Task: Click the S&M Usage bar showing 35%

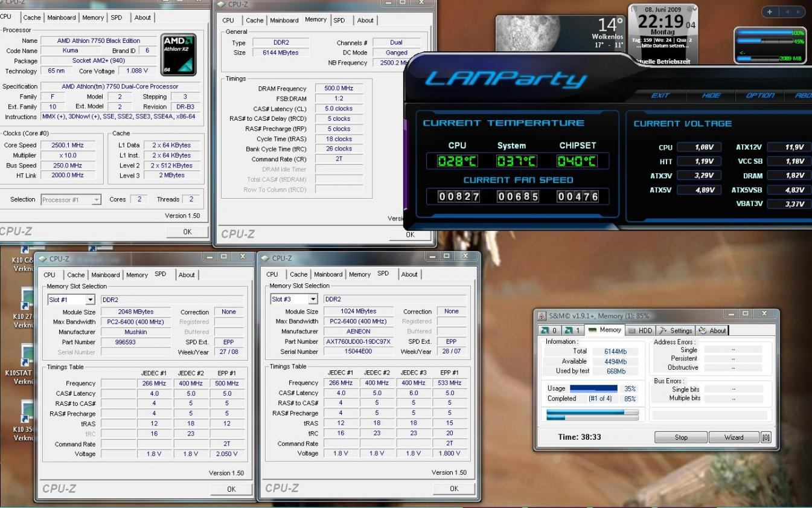Action: pos(593,388)
